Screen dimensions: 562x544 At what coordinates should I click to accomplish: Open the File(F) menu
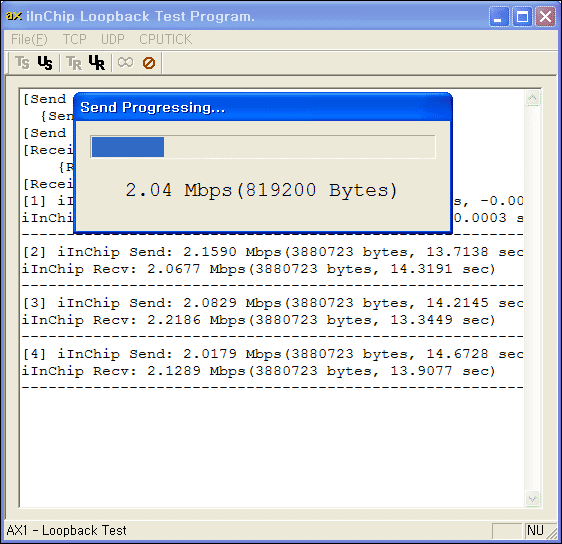tap(29, 39)
